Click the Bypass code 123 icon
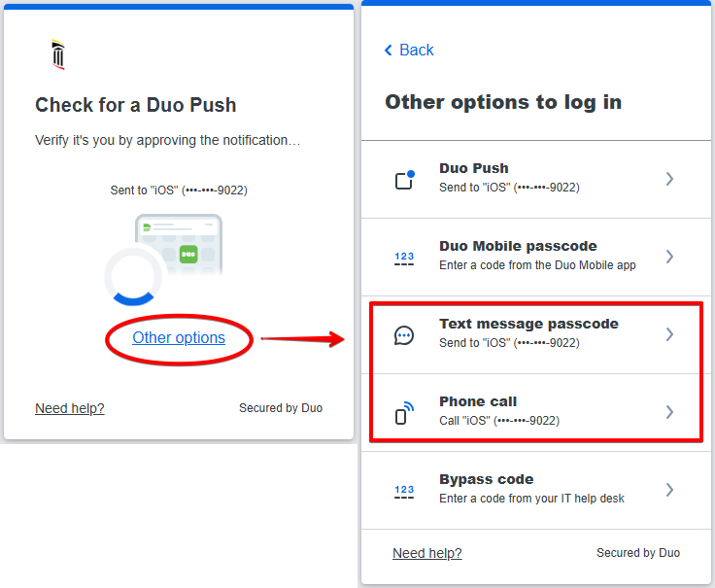Image resolution: width=715 pixels, height=588 pixels. [404, 491]
